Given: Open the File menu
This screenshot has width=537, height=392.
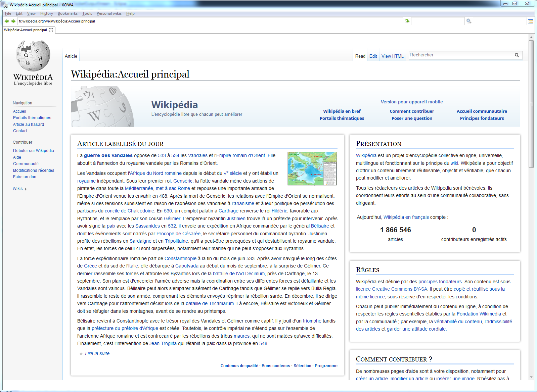Looking at the screenshot, I should pyautogui.click(x=8, y=13).
